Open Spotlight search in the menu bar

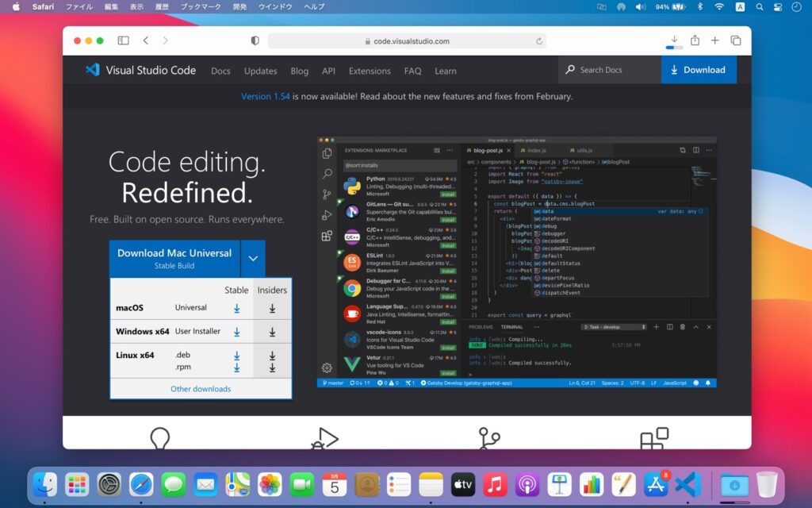pyautogui.click(x=759, y=6)
